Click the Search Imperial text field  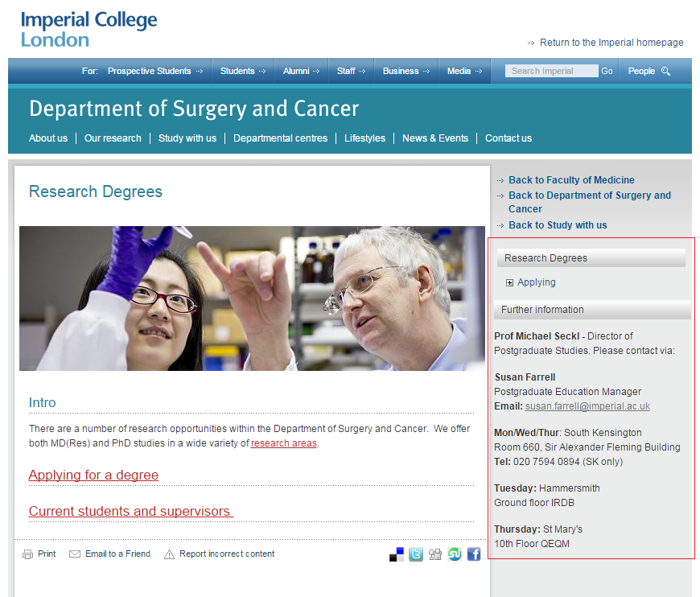click(x=551, y=71)
